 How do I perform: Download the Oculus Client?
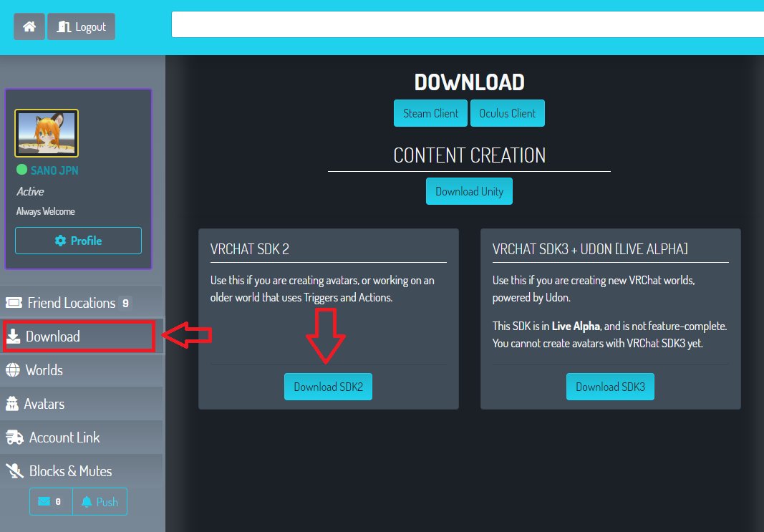(x=507, y=113)
